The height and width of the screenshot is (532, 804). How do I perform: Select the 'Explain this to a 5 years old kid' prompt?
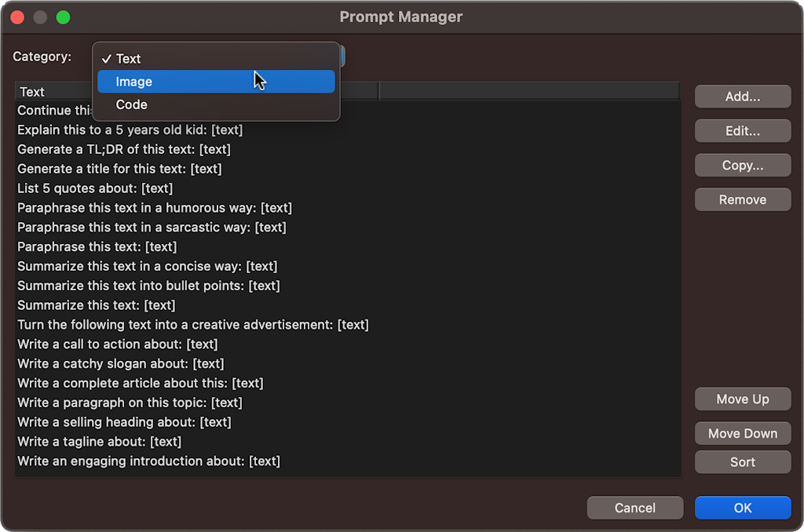[130, 130]
